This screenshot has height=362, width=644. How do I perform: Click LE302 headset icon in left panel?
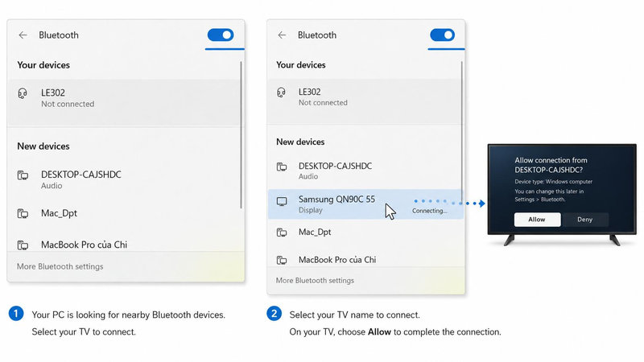[x=23, y=93]
